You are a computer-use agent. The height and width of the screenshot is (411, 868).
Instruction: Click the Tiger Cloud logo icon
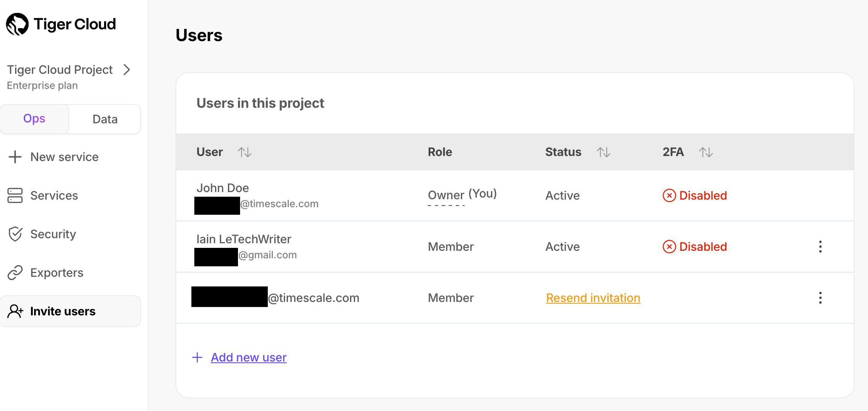point(17,24)
